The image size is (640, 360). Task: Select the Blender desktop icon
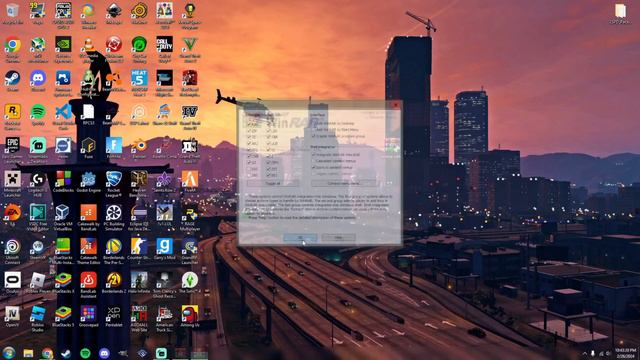139,148
